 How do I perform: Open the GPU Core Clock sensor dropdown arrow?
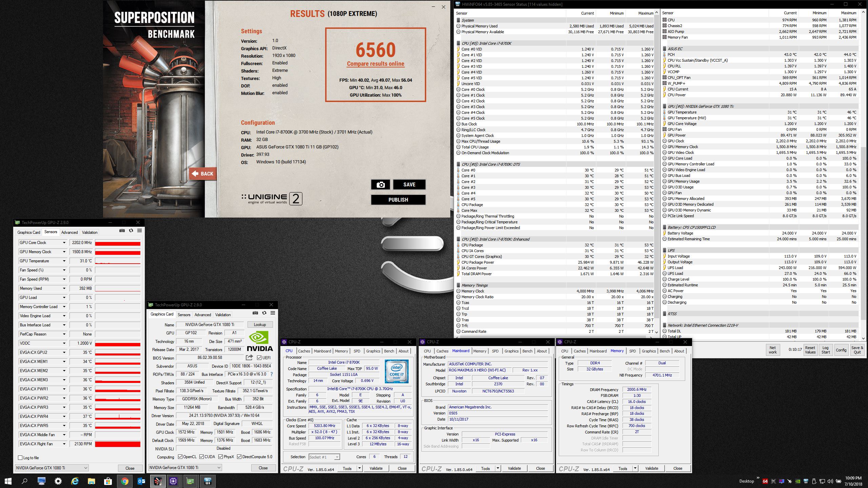tap(64, 243)
